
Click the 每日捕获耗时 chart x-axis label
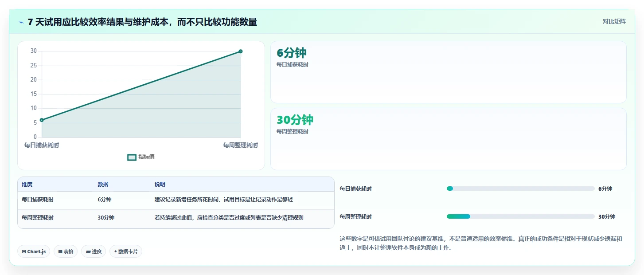(x=41, y=145)
